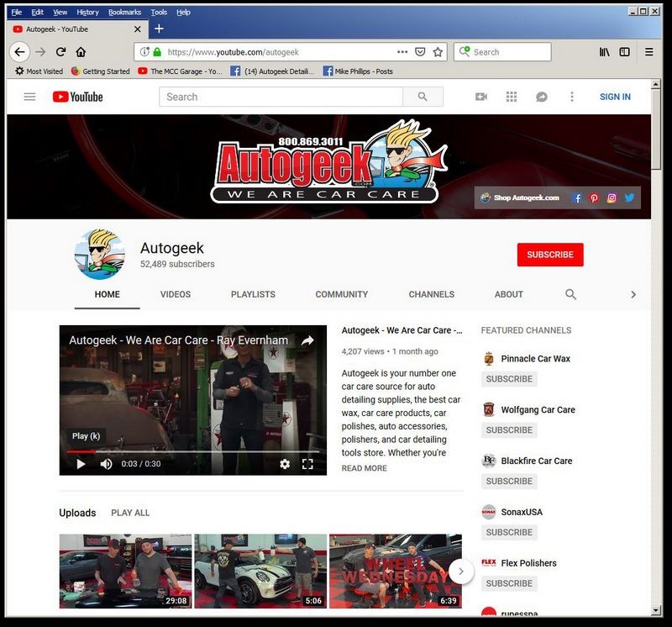The image size is (672, 627).
Task: Show site information icon in address bar
Action: [144, 52]
